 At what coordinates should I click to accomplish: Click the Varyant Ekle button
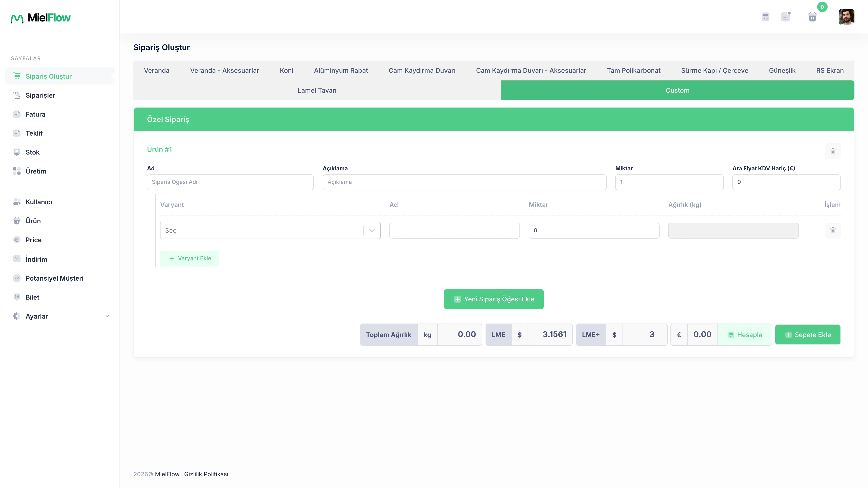[190, 259]
